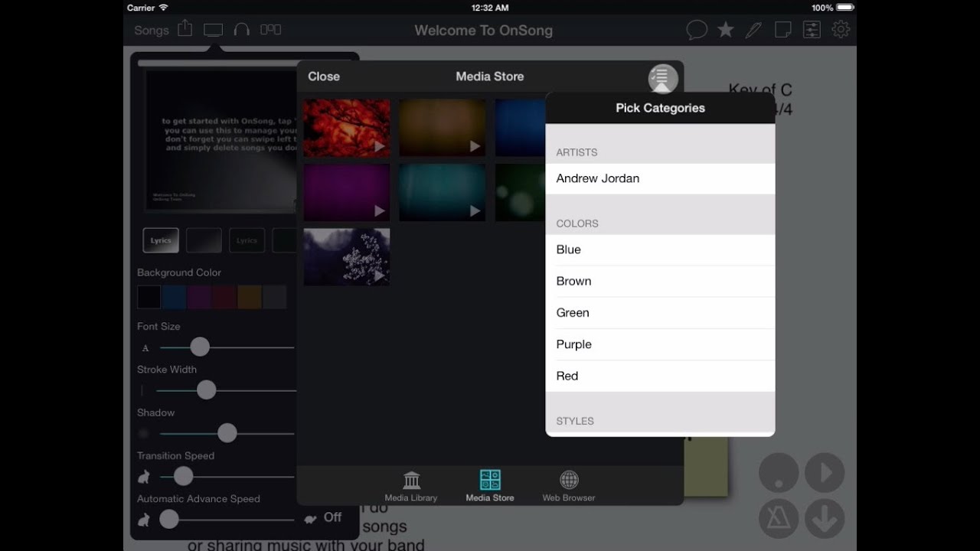Click the Pick Categories header

point(660,108)
